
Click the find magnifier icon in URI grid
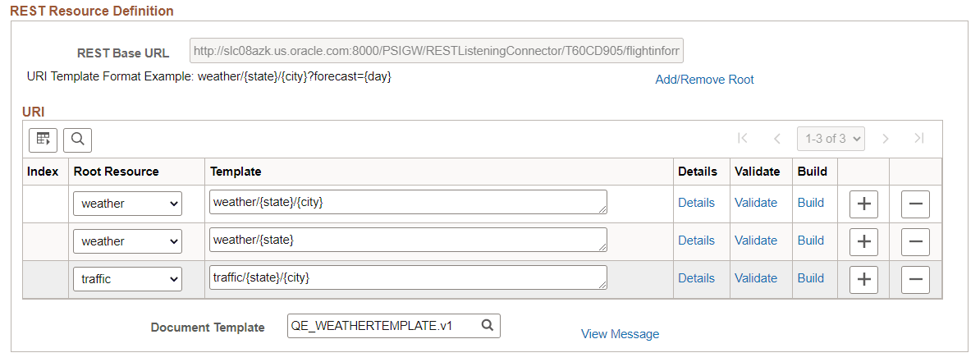77,140
